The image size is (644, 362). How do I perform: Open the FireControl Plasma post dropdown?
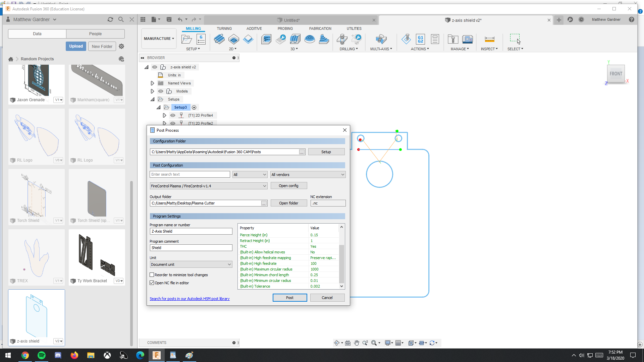click(x=209, y=186)
